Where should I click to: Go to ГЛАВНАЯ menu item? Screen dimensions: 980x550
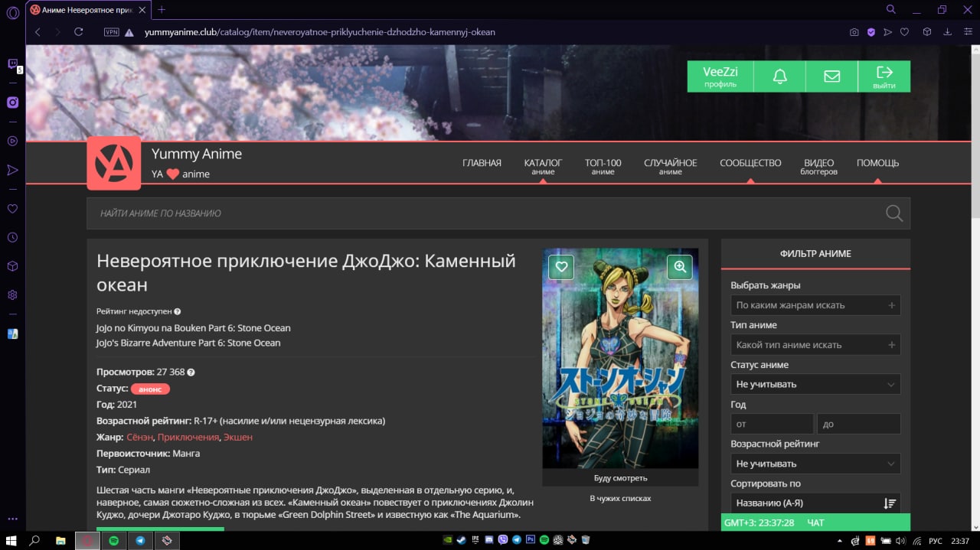482,163
